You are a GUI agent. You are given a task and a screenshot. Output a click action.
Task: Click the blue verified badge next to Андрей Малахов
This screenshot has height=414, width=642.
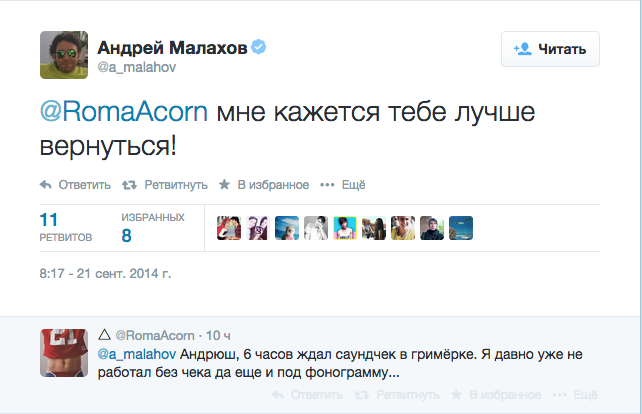(x=258, y=47)
